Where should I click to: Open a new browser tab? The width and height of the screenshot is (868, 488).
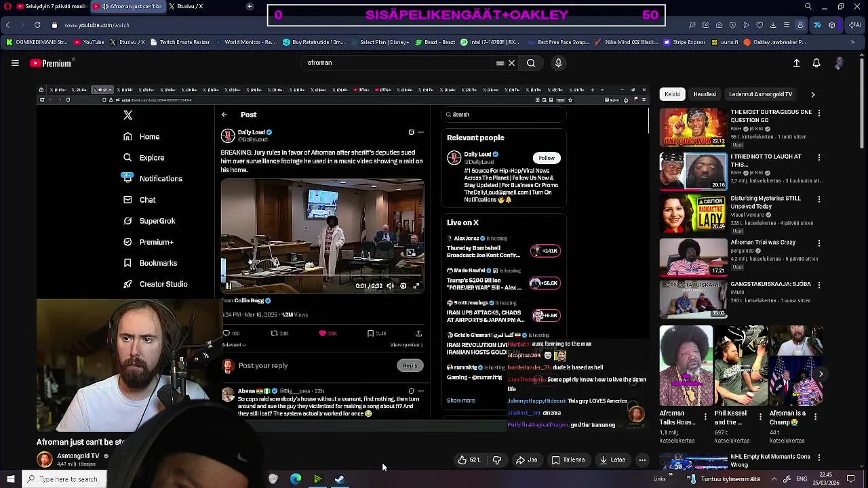coord(250,6)
